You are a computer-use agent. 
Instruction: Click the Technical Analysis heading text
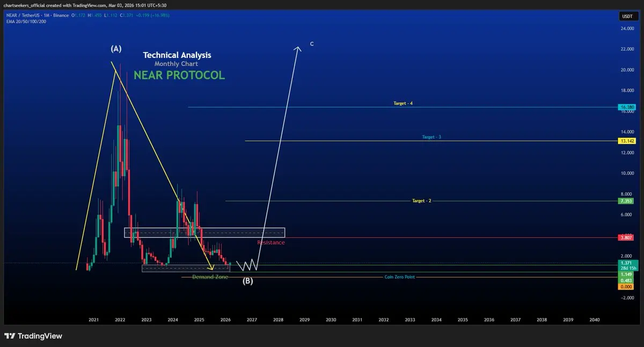[177, 55]
